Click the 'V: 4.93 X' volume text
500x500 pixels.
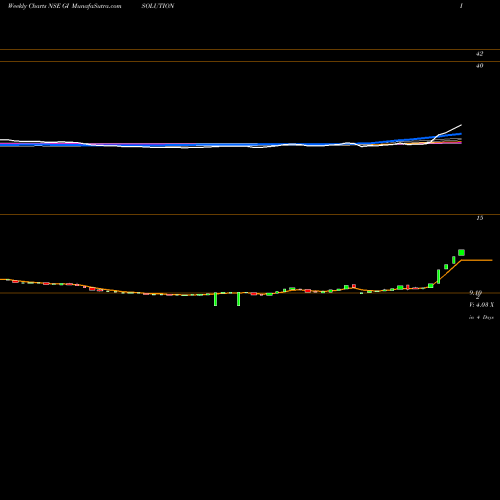coord(481,305)
